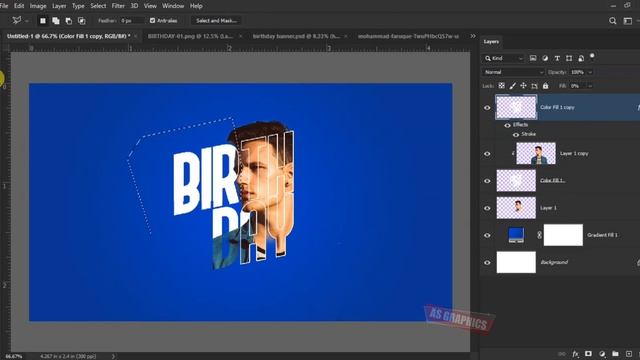Hide the Color Fill 1 copy layer
640x360 pixels.
point(487,108)
